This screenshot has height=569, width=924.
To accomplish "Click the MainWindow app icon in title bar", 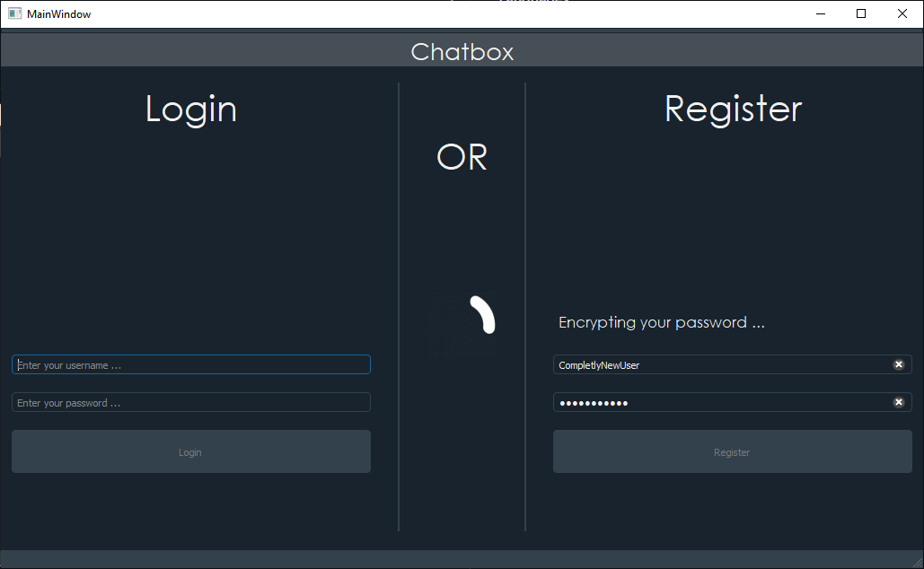I will (x=14, y=13).
